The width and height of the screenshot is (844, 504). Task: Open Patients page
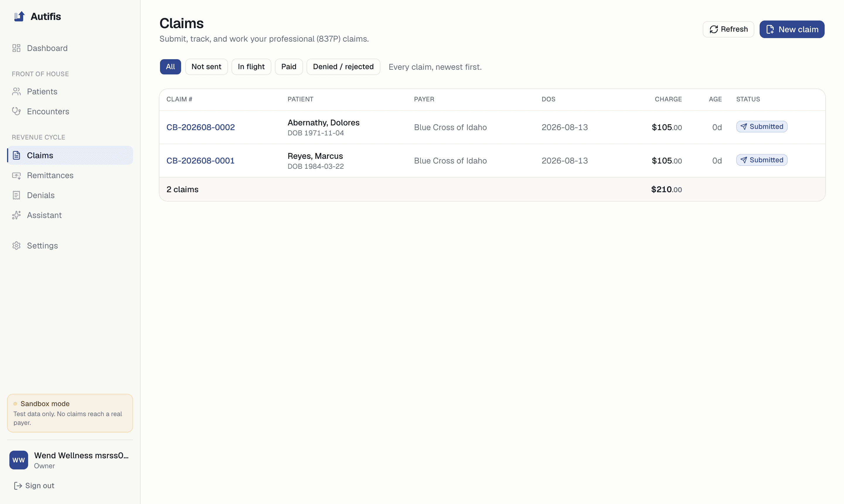coord(70,92)
